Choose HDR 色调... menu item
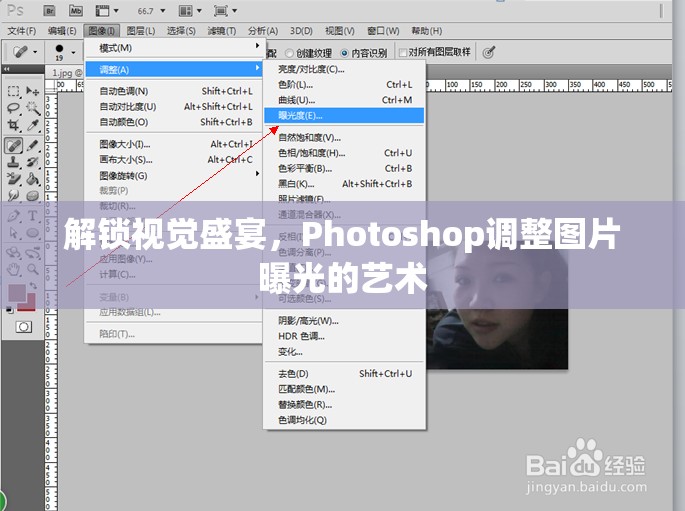The image size is (685, 511). pos(344,336)
